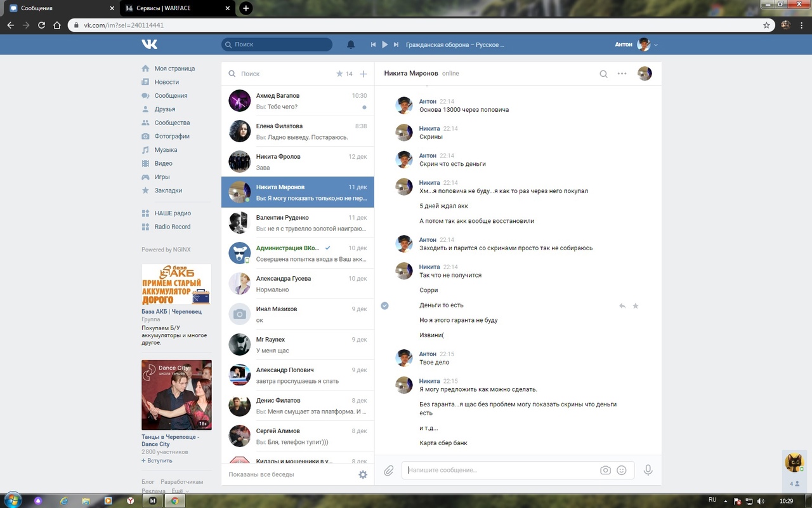Open chat with Елена Филатова

click(x=298, y=131)
